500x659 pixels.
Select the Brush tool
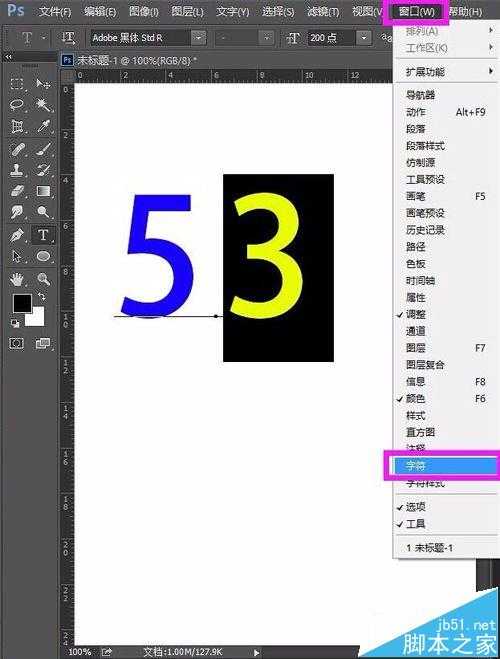(43, 149)
